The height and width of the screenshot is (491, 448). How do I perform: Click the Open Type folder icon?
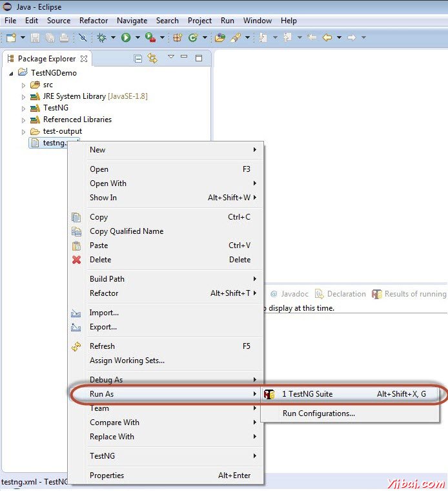coord(220,37)
